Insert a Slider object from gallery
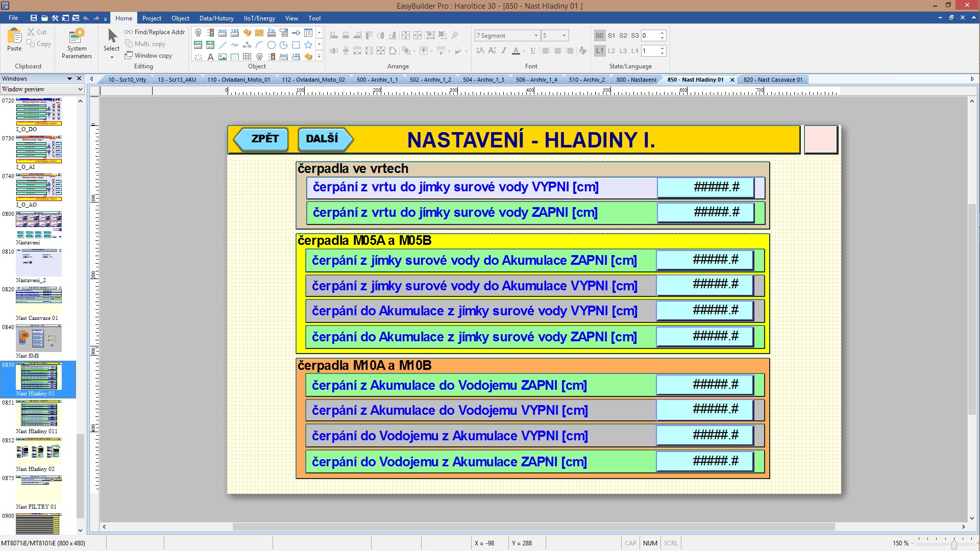Image resolution: width=980 pixels, height=551 pixels. (x=296, y=33)
